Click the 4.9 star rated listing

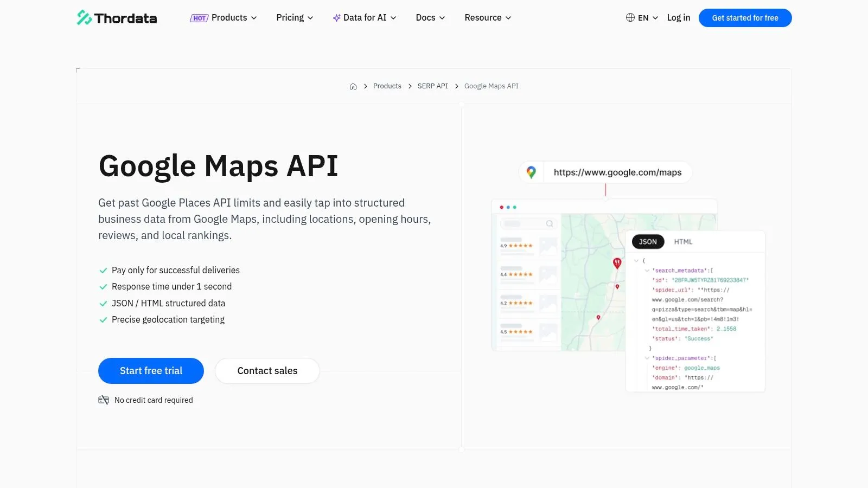528,246
